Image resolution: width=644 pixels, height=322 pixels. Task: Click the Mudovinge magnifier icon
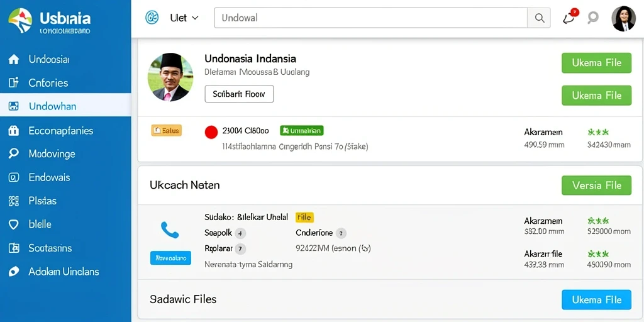click(x=14, y=154)
